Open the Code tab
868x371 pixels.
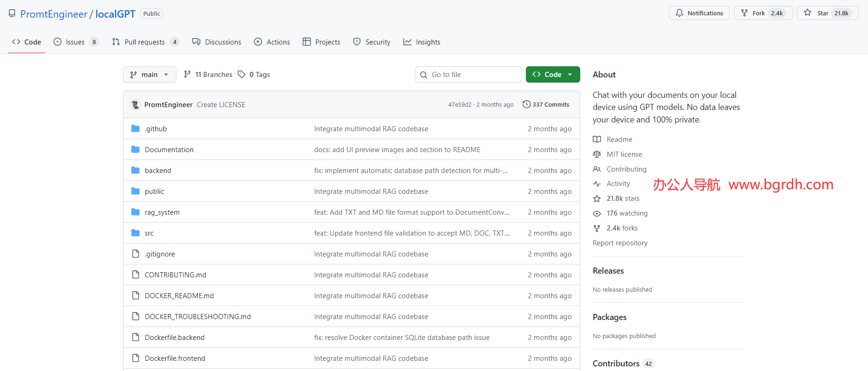[26, 42]
